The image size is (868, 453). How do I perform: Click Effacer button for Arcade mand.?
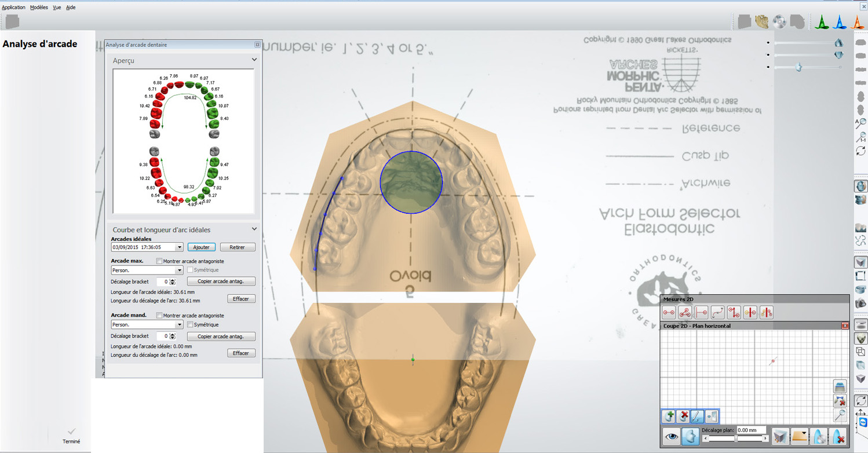pyautogui.click(x=241, y=353)
